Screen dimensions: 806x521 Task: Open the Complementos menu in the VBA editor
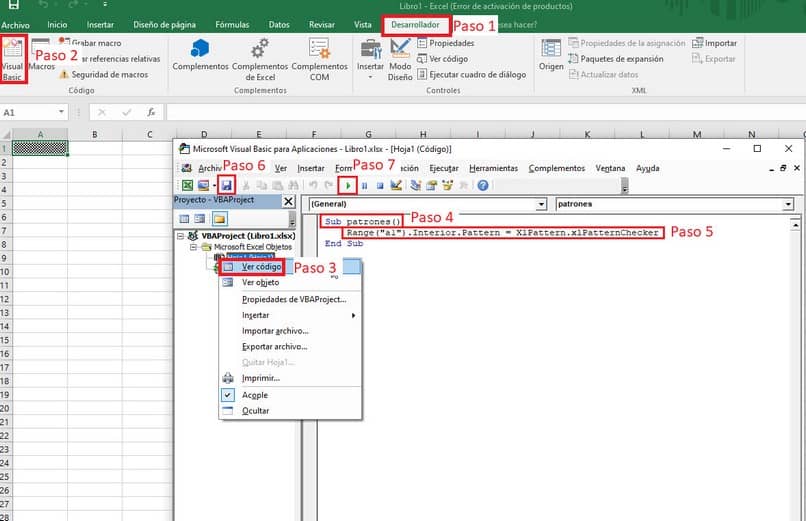557,169
